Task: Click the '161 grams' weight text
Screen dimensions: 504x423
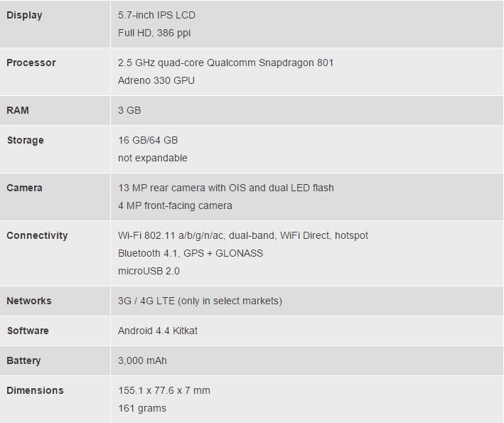Action: [141, 408]
